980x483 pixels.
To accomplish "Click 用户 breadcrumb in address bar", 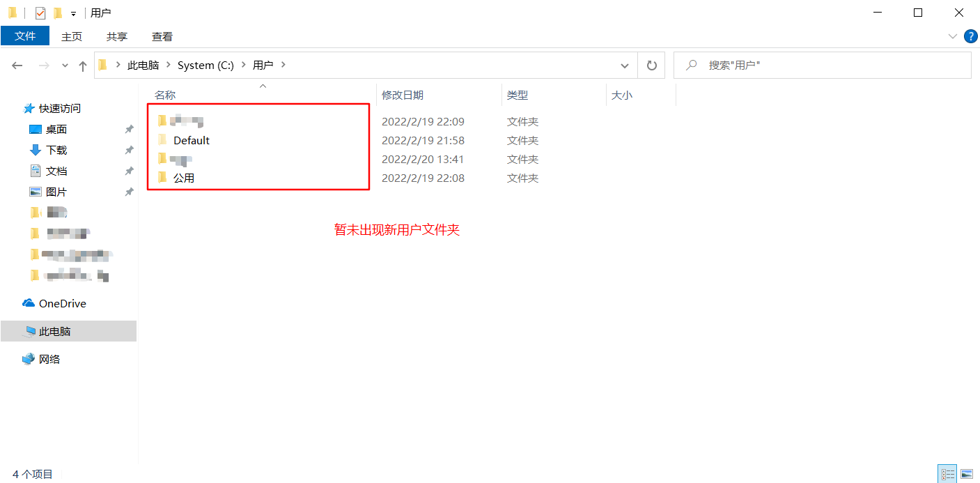I will point(263,65).
